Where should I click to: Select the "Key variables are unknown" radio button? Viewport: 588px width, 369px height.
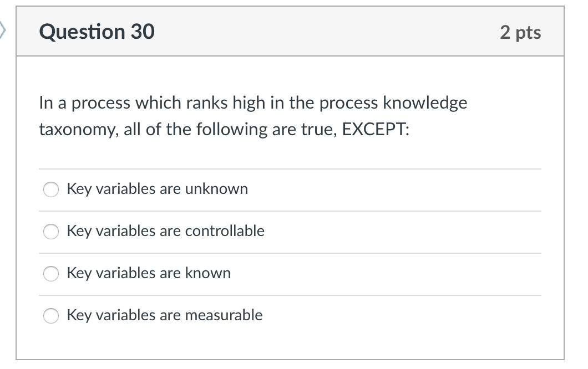tap(50, 189)
